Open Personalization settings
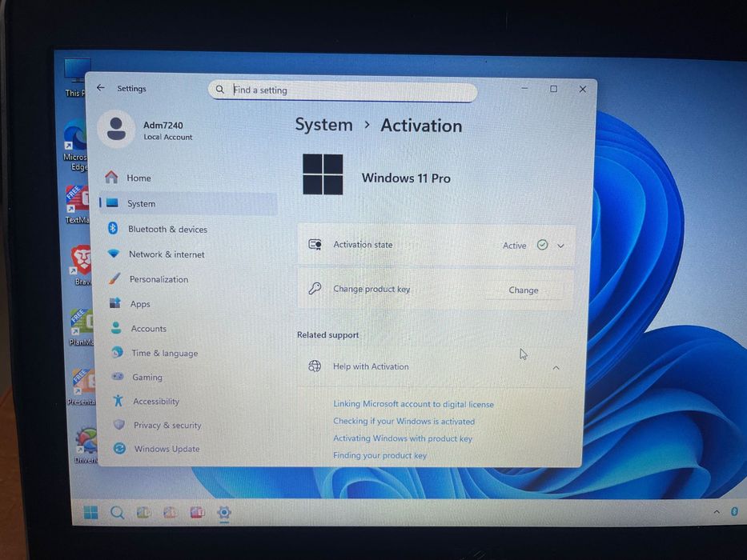 [x=159, y=279]
